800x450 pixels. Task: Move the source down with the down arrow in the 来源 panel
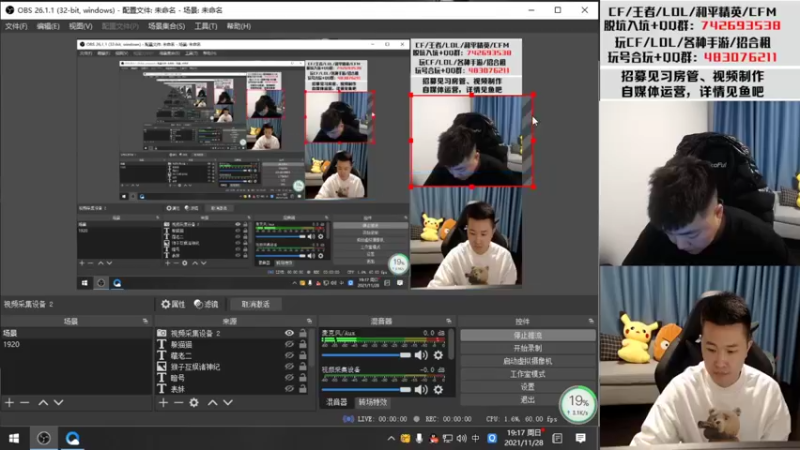[x=228, y=403]
